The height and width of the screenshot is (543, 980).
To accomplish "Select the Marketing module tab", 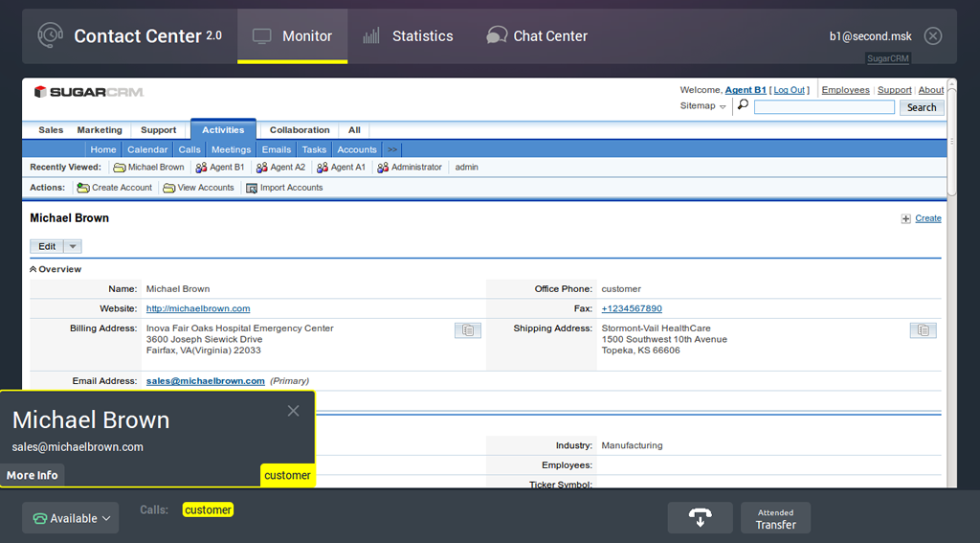I will tap(100, 130).
